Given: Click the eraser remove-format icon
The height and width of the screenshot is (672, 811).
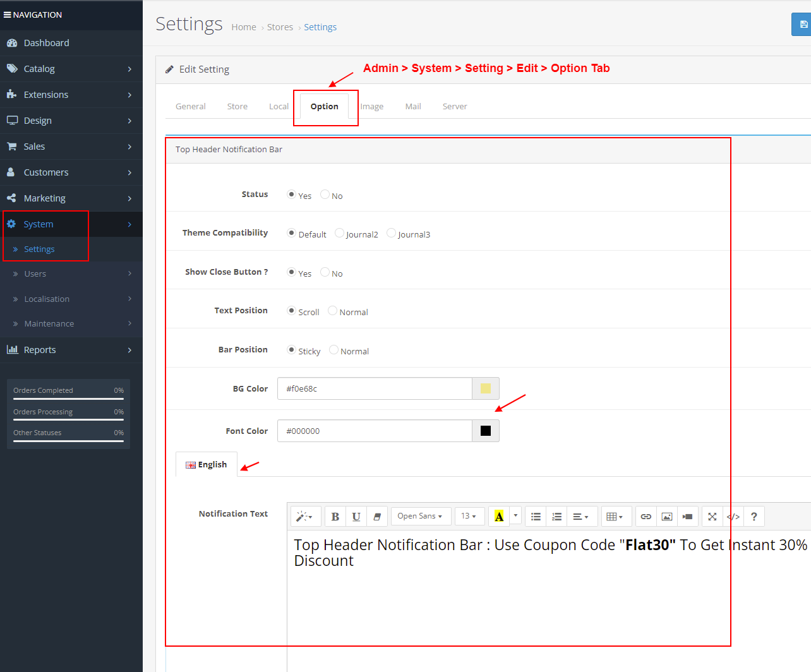Looking at the screenshot, I should tap(377, 517).
